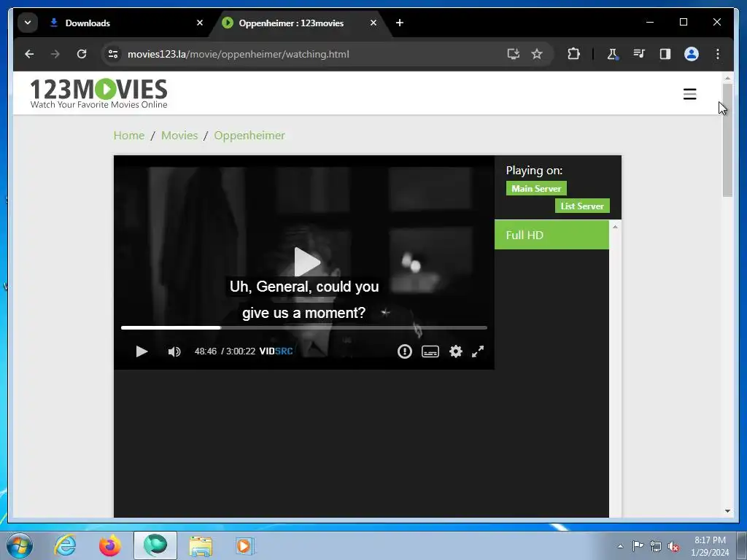Toggle subtitles with the captions icon
The height and width of the screenshot is (560, 747).
point(430,351)
